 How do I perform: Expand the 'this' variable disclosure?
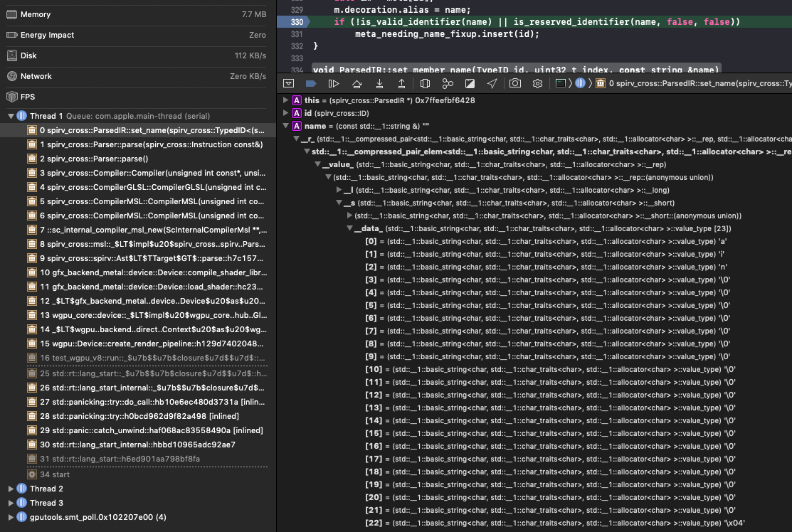285,100
